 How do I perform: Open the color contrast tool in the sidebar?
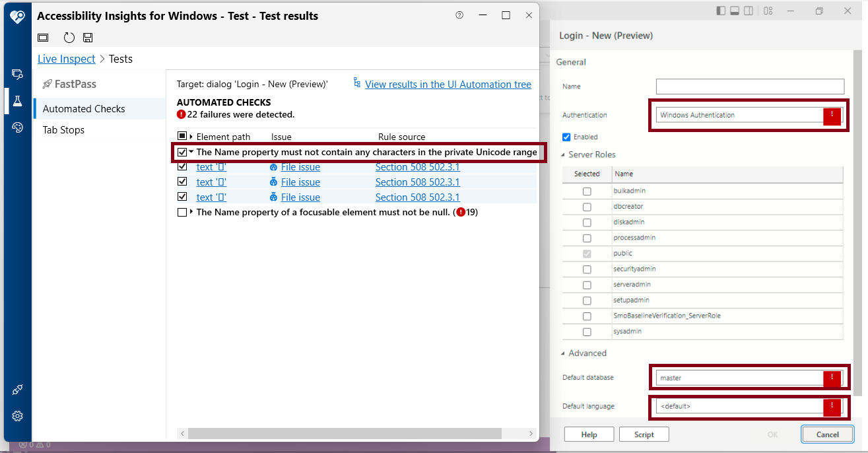[x=17, y=127]
